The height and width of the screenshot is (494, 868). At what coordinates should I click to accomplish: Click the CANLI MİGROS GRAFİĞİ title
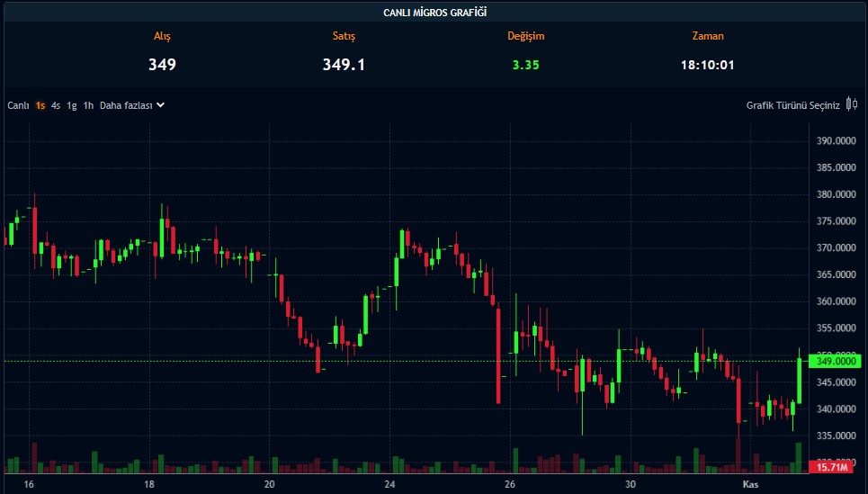(435, 13)
